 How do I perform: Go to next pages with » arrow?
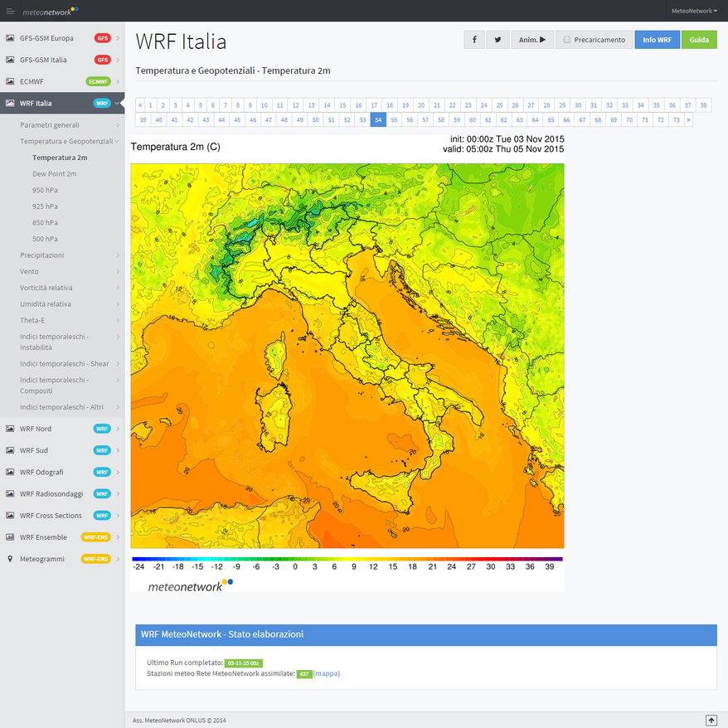point(688,119)
